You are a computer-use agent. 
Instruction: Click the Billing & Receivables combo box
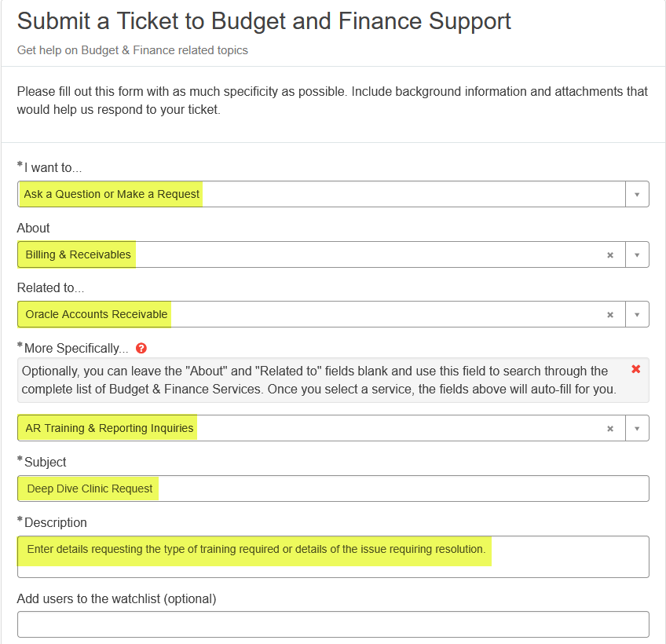tap(314, 254)
